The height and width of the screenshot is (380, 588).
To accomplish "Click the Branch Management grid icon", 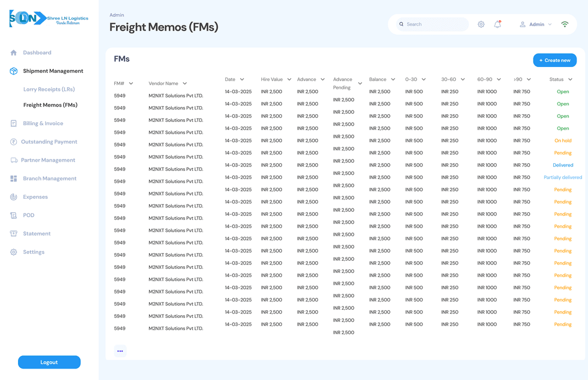I will [x=14, y=179].
